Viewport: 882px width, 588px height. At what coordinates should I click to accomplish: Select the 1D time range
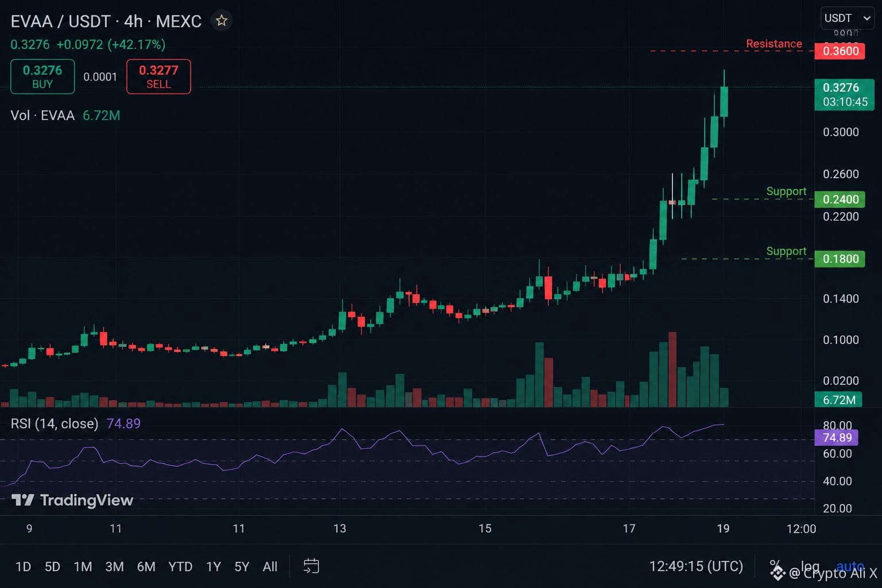[23, 567]
